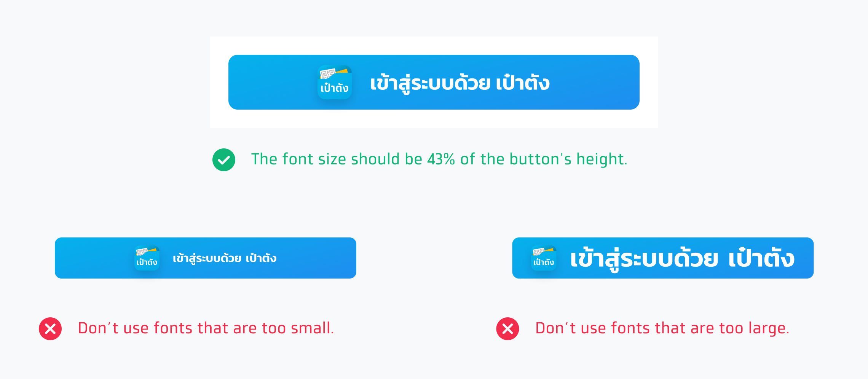Viewport: 868px width, 379px height.
Task: Click bold "เป๋าตัง" word in top button label
Action: tap(523, 83)
